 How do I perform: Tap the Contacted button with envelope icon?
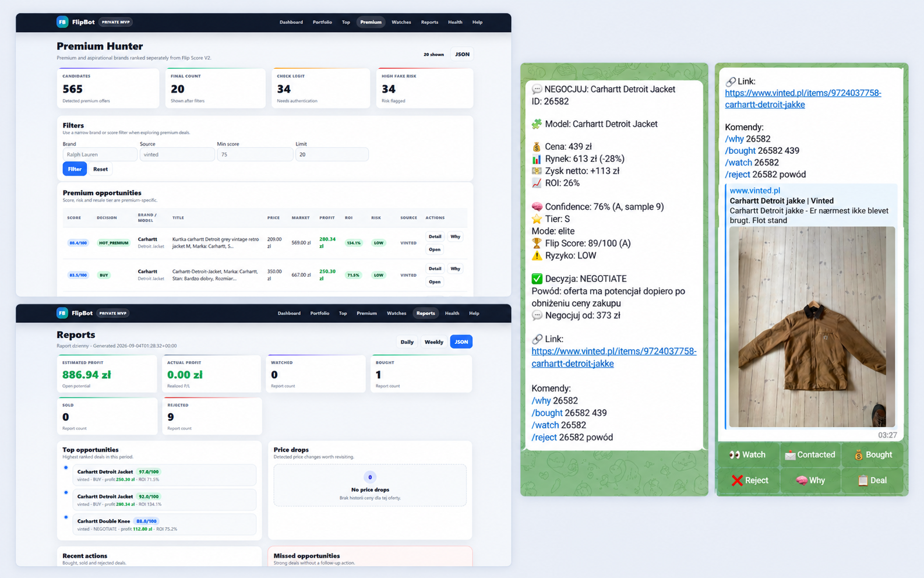810,455
